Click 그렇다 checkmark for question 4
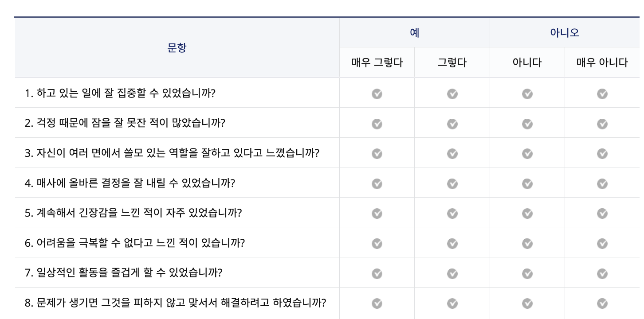Screen dimensions: 644x319 [452, 183]
